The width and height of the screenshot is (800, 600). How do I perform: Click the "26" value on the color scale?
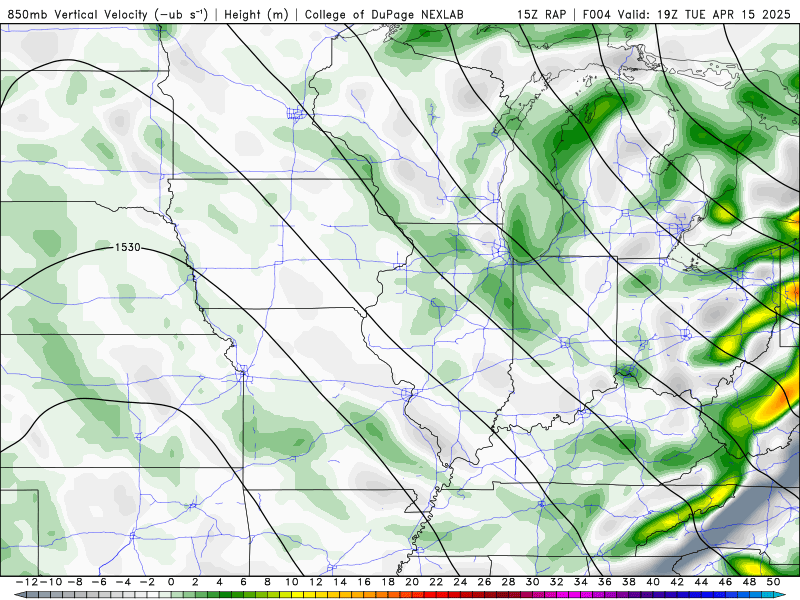[x=484, y=582]
